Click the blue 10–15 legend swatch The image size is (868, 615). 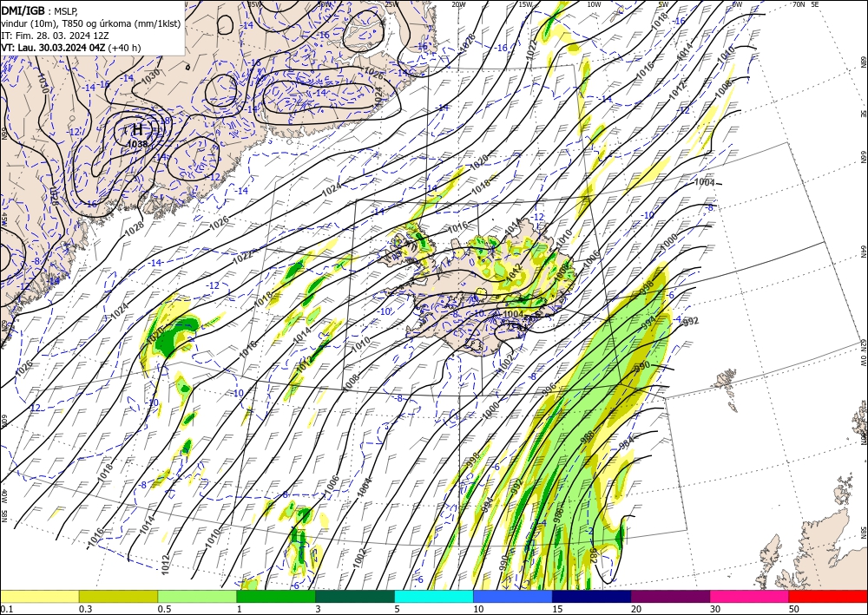513,596
